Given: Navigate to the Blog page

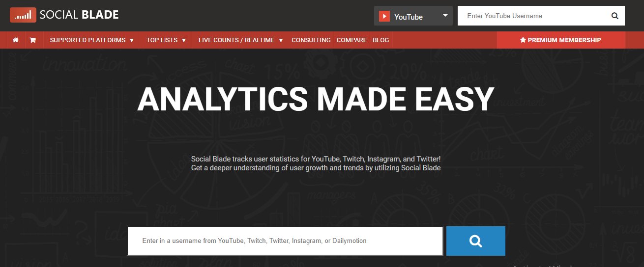Looking at the screenshot, I should click(381, 40).
